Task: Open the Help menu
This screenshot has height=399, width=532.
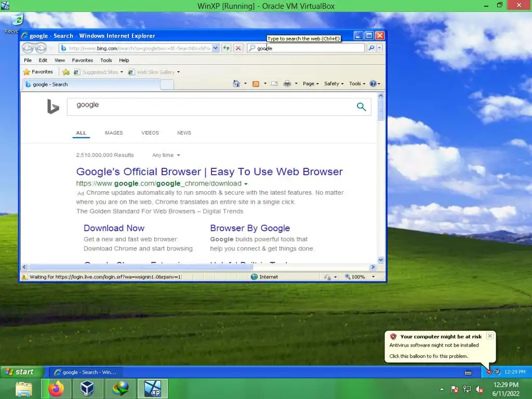Action: click(x=124, y=60)
